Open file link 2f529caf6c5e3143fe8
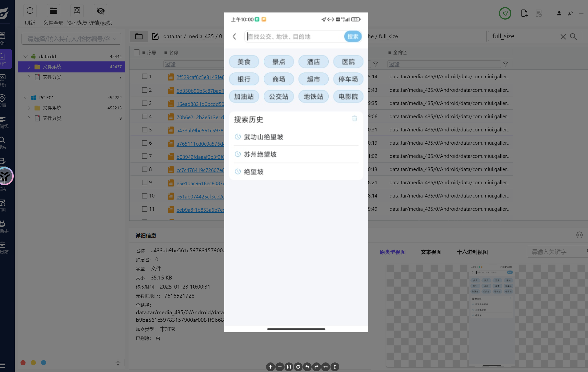 click(x=200, y=77)
